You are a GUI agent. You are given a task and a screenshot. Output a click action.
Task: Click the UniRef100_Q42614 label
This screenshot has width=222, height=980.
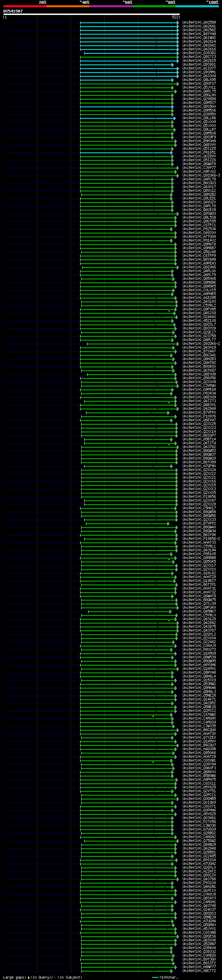[x=199, y=41]
